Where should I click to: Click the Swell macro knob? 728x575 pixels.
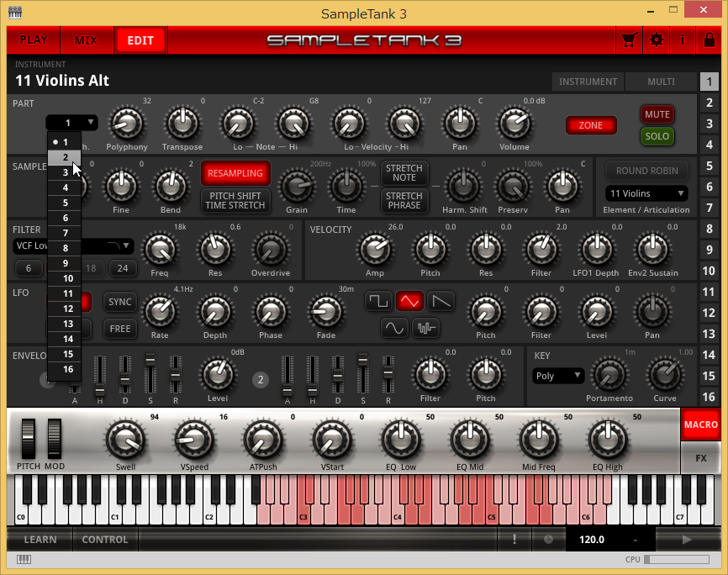click(x=125, y=440)
